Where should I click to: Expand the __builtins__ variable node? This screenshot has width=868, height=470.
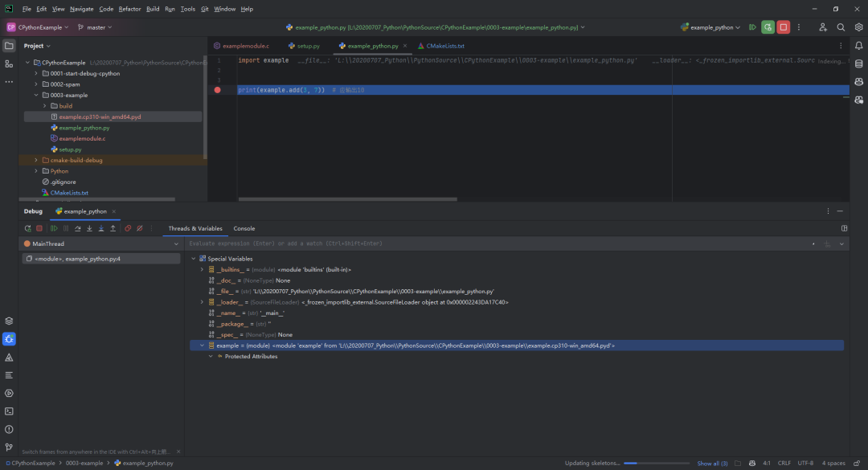202,270
